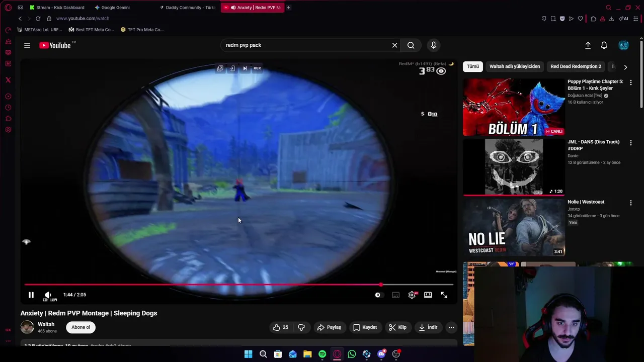Dislike the video with thumbs down

click(x=301, y=327)
